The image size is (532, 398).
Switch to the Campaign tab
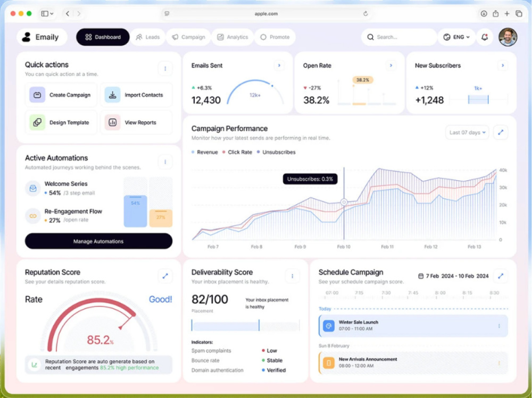(188, 37)
